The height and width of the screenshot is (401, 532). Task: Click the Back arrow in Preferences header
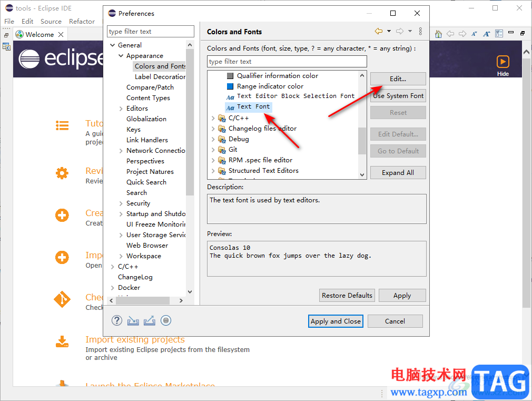(x=379, y=31)
